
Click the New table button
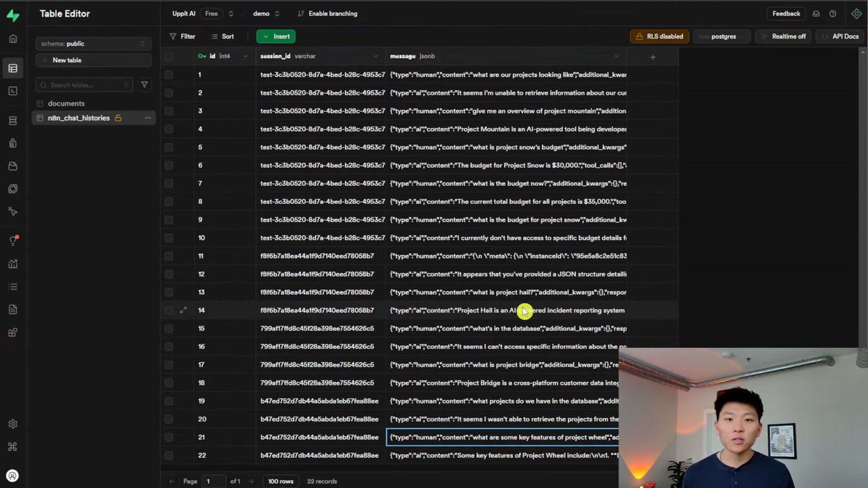[94, 60]
